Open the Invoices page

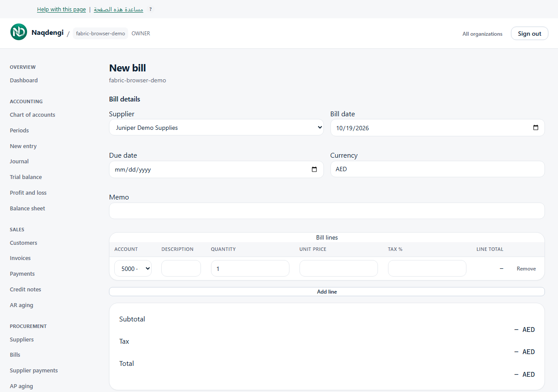pyautogui.click(x=20, y=258)
